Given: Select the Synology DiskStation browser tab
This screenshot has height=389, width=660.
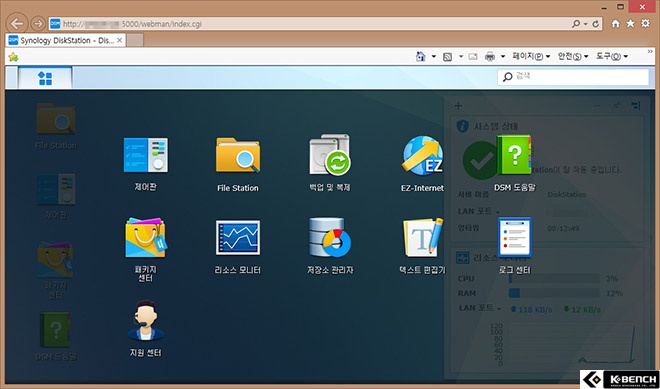Looking at the screenshot, I should [66, 40].
